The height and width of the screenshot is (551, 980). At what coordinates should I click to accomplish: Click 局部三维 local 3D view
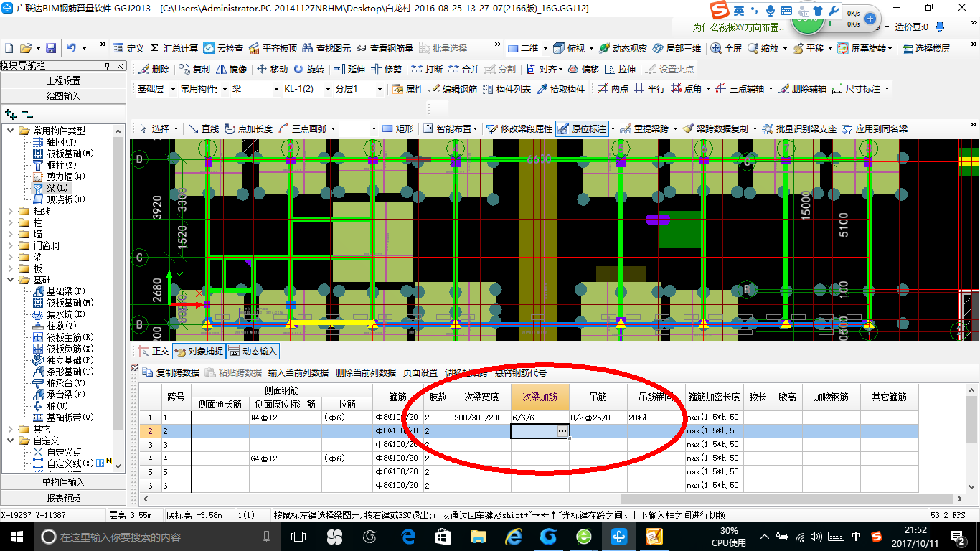[677, 48]
